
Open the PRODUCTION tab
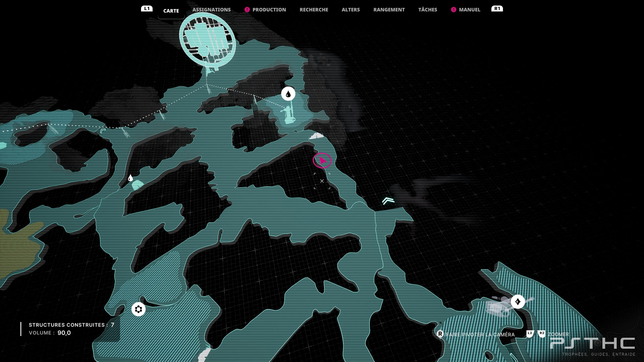tap(269, 10)
